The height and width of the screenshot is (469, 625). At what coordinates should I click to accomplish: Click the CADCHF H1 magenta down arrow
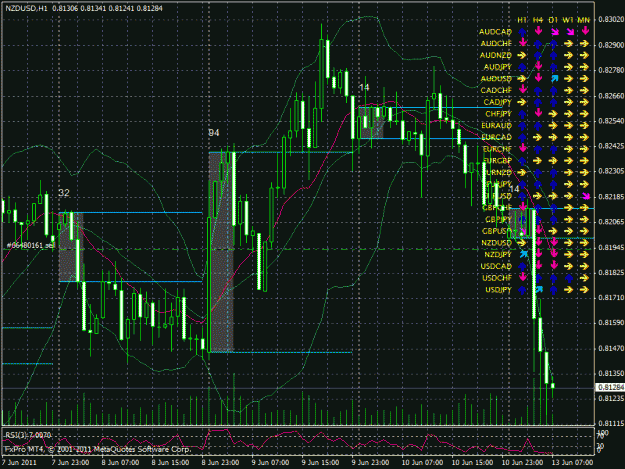click(522, 90)
